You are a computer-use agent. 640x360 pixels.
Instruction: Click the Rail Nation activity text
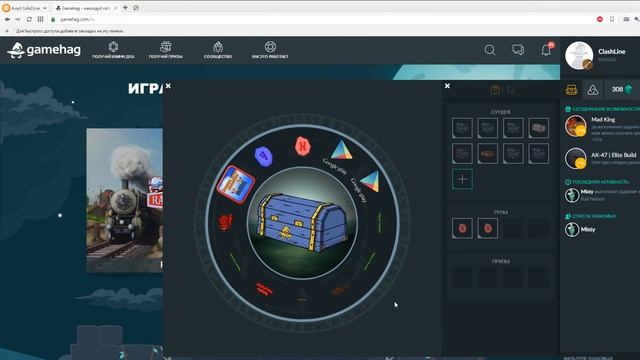tap(590, 199)
